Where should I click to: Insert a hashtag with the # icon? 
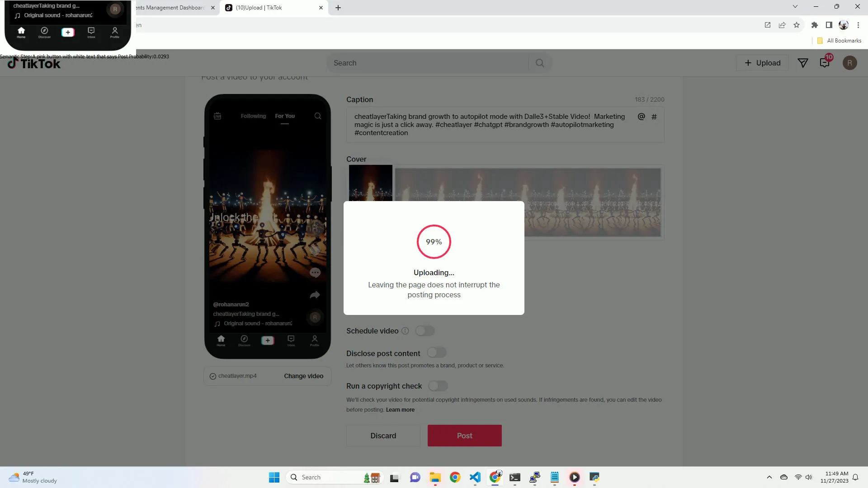[x=654, y=117]
